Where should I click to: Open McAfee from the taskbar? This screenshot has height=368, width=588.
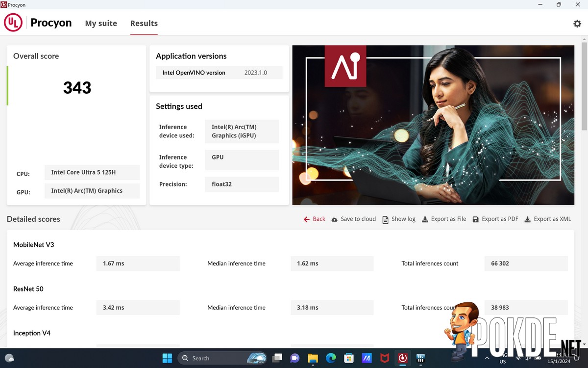tap(385, 358)
